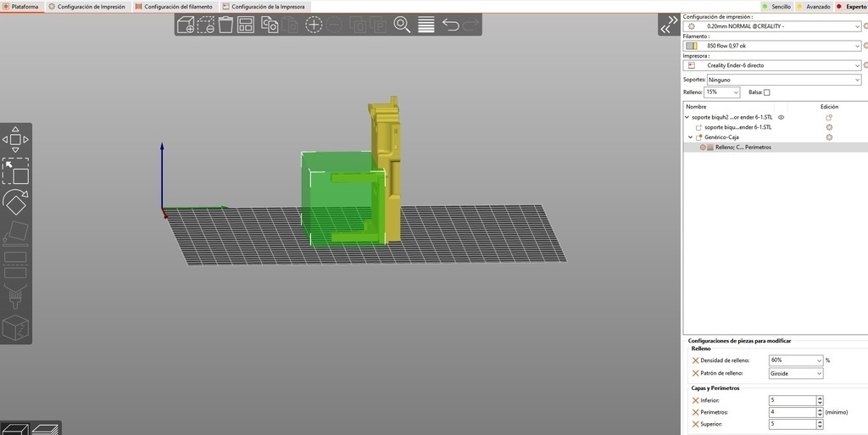Open the Plataforma tab
Image resolution: width=868 pixels, height=435 pixels.
[20, 7]
